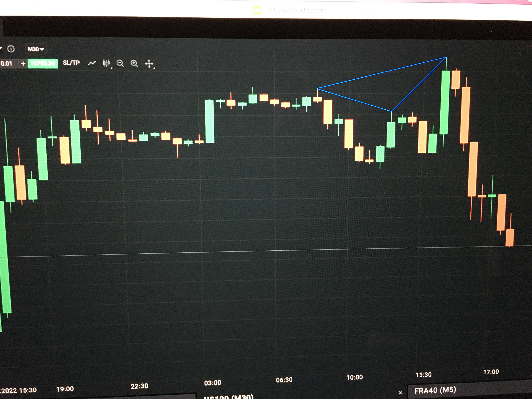Increase volume with the plus button
532x399 pixels.
point(23,63)
